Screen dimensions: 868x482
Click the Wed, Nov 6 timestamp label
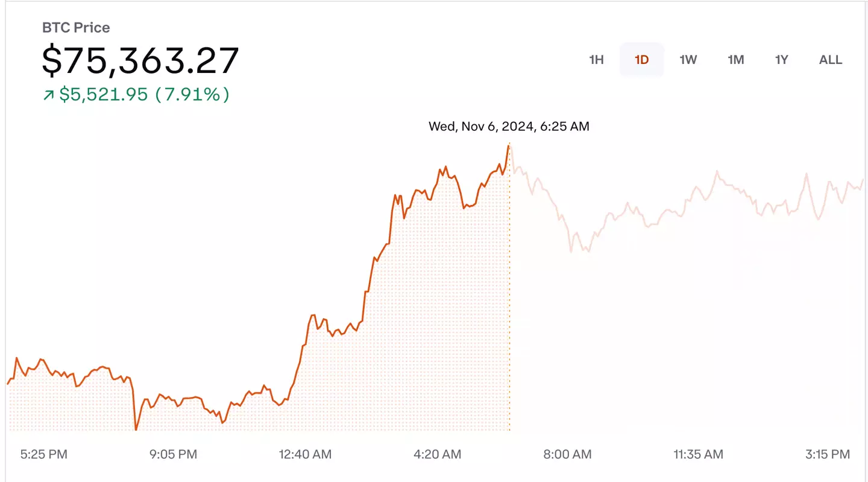tap(508, 127)
